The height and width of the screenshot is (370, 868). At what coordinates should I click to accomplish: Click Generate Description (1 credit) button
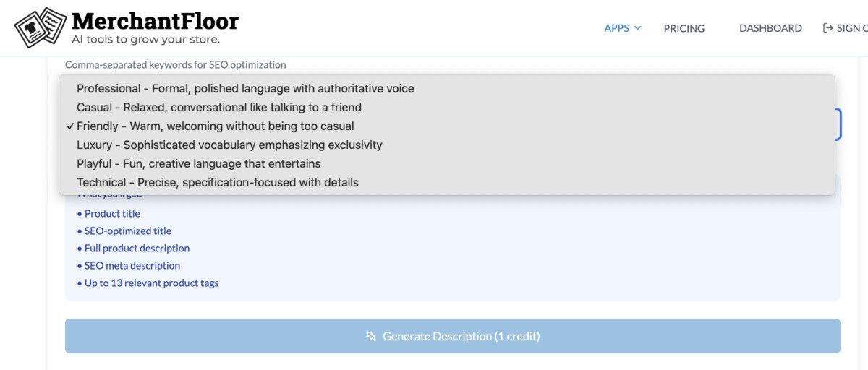point(453,336)
